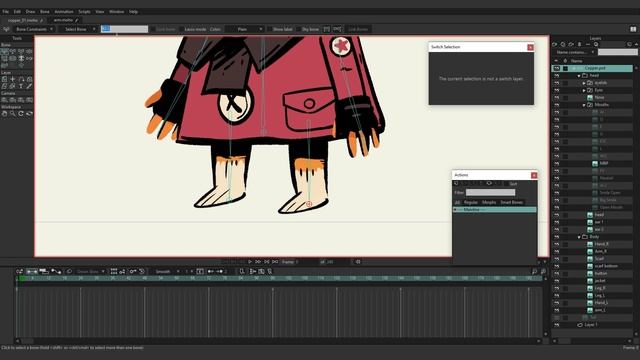Image resolution: width=640 pixels, height=360 pixels.
Task: Click the Layers panel name filter field
Action: (x=618, y=52)
